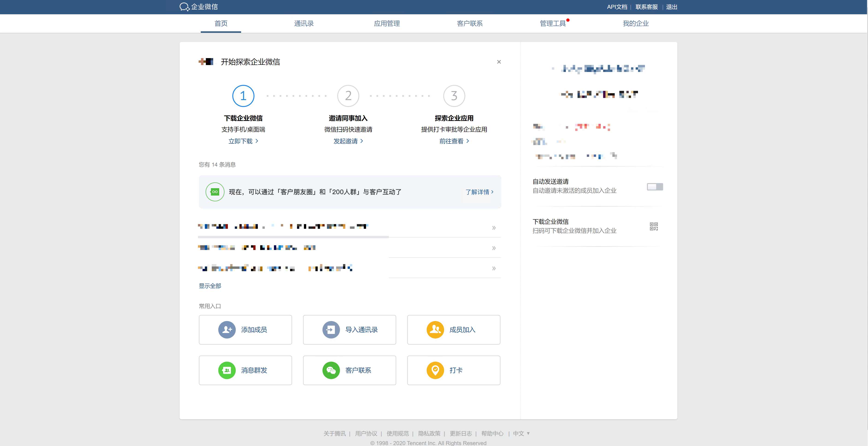Click 退出 to log out
Image resolution: width=868 pixels, height=446 pixels.
point(672,7)
